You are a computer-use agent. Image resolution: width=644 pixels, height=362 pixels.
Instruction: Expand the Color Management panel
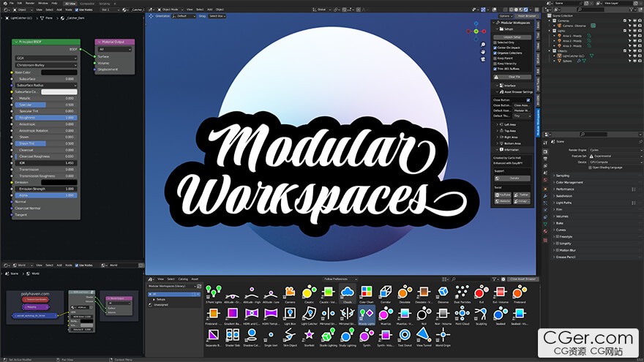569,182
